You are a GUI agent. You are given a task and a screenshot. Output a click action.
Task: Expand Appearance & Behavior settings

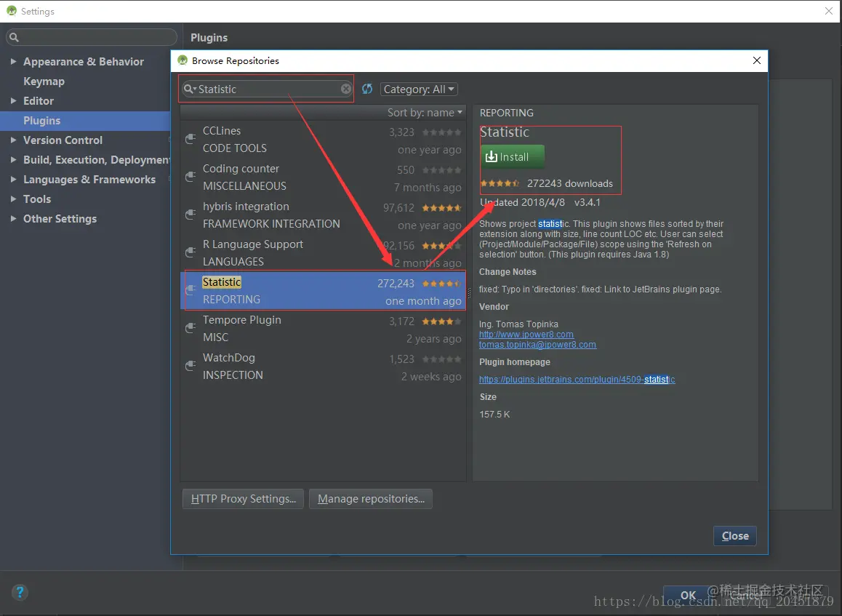13,61
